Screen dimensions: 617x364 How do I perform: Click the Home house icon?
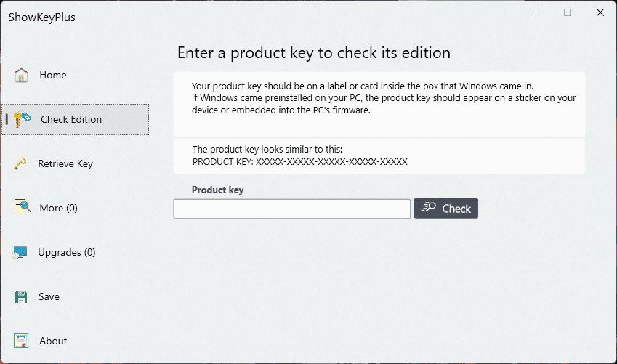21,75
